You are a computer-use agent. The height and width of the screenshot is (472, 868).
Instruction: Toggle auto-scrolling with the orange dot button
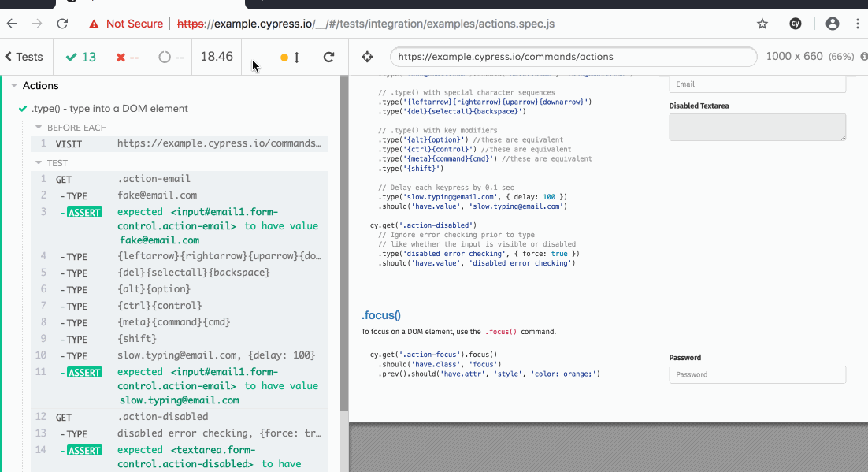pyautogui.click(x=290, y=57)
